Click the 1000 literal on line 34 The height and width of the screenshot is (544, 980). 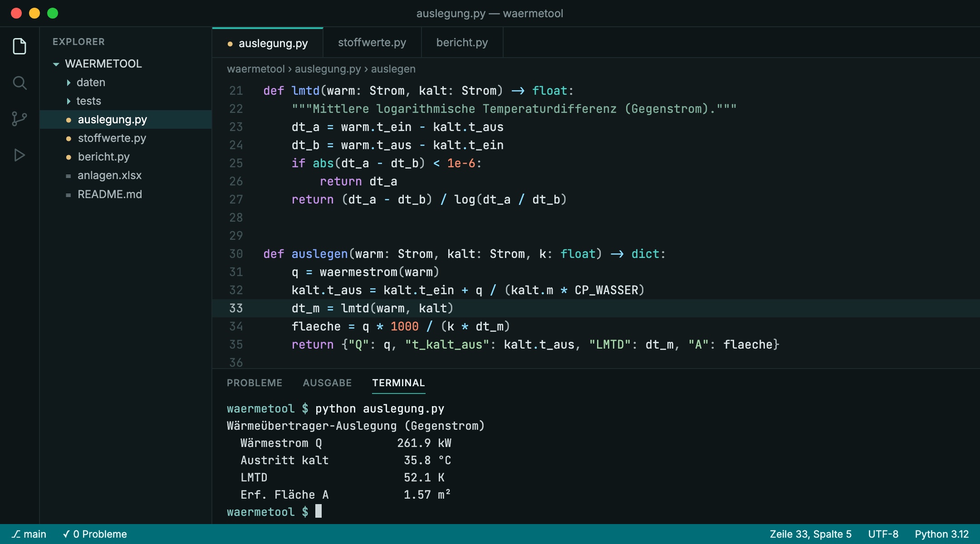[404, 326]
